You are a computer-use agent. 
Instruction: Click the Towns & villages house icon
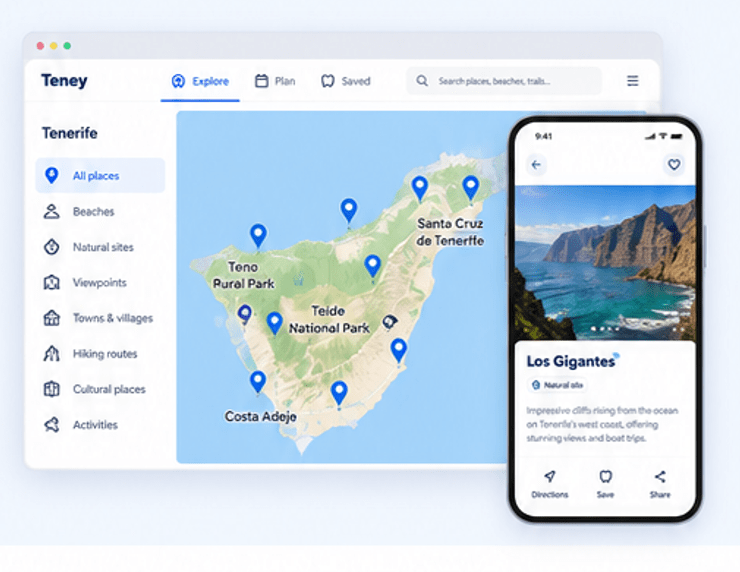pos(51,318)
